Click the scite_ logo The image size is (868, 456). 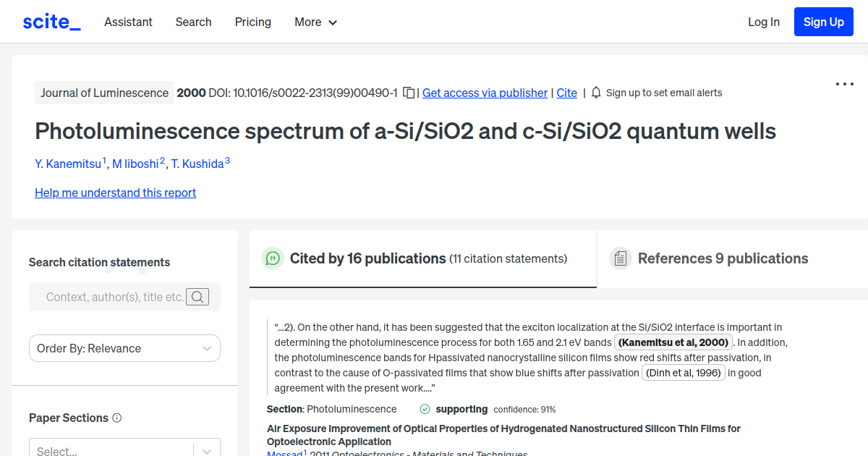[51, 21]
